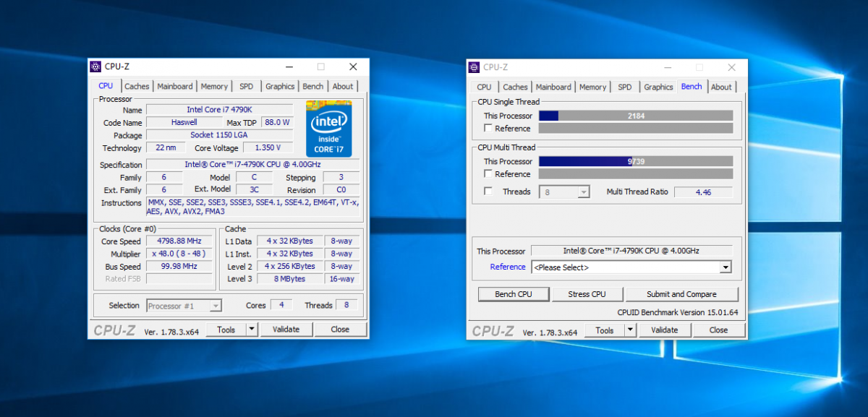Screen dimensions: 868x417
Task: Expand Tools arrow in left CPU-Z window
Action: 252,330
